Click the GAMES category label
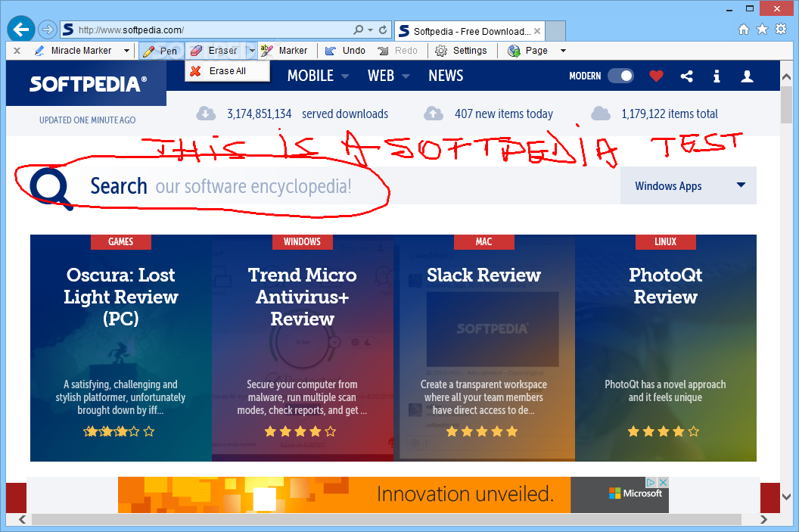799x532 pixels. tap(121, 241)
